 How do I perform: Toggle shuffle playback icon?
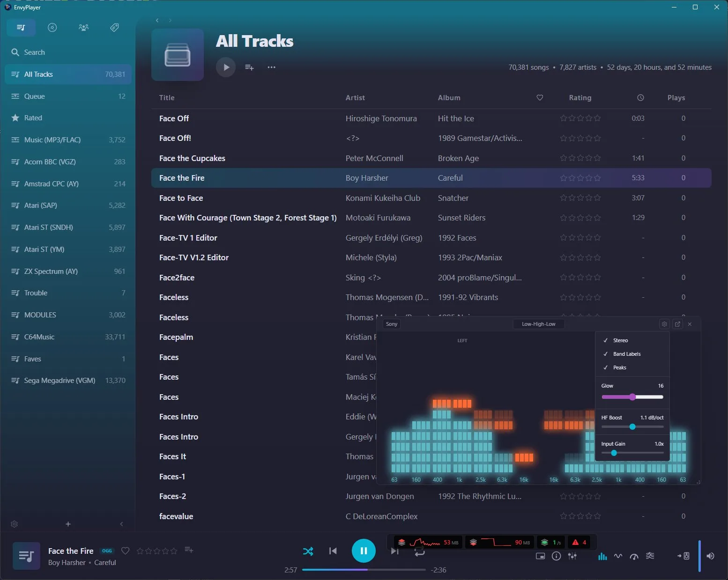[308, 551]
